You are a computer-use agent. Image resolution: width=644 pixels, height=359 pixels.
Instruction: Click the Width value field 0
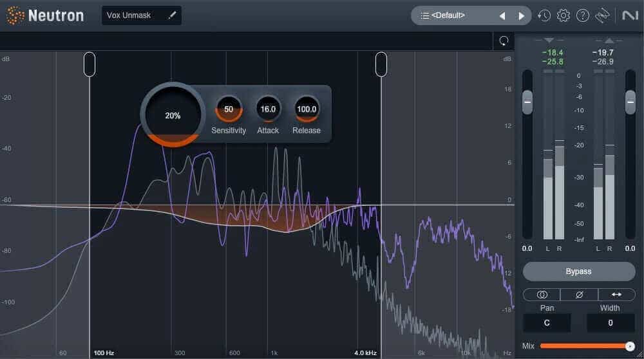coord(611,323)
